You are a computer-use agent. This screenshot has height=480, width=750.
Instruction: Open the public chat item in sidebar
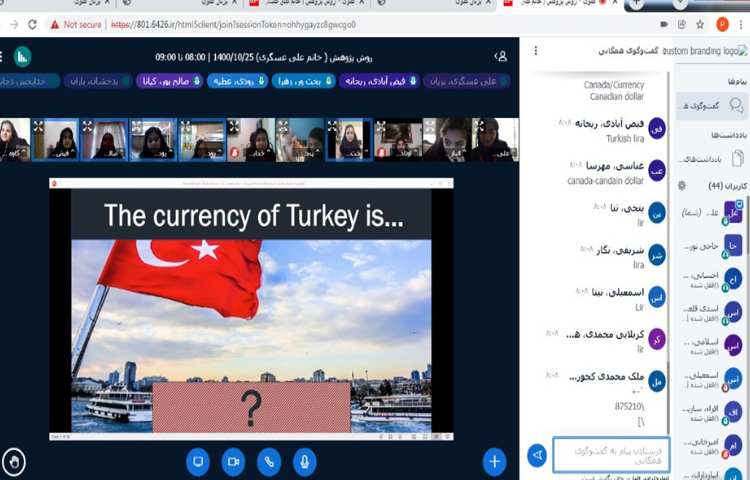pos(711,106)
